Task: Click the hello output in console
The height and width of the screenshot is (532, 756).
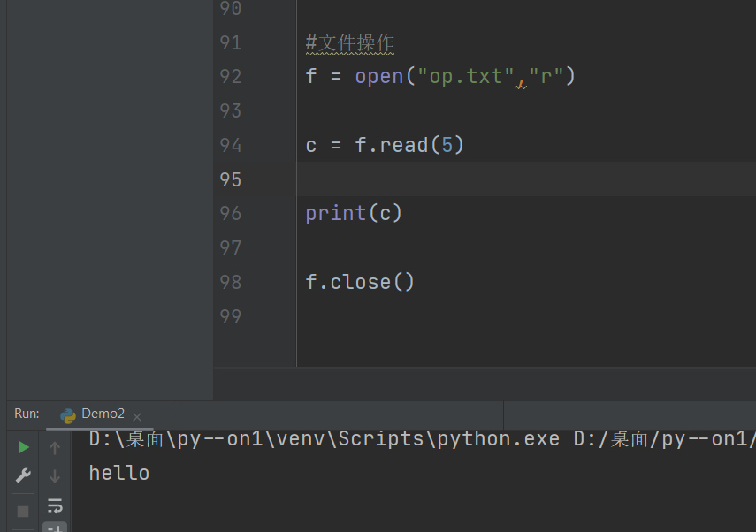Action: pyautogui.click(x=119, y=473)
